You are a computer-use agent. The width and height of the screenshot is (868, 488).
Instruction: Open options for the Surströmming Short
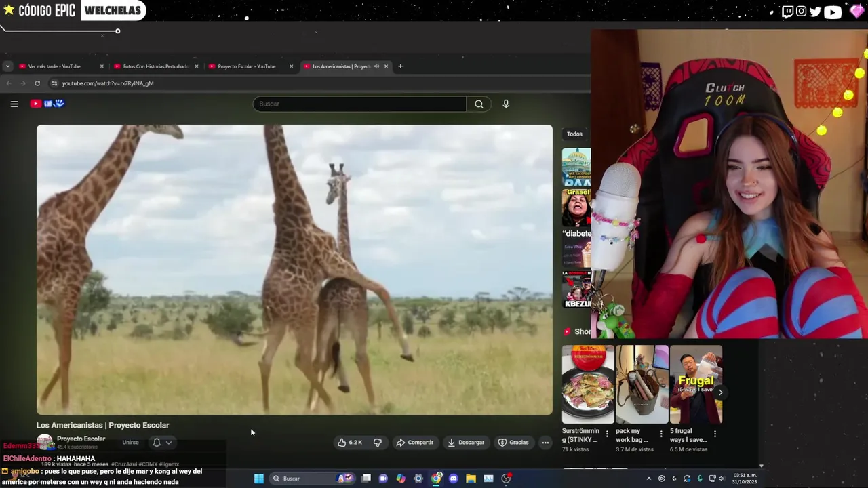tap(607, 434)
